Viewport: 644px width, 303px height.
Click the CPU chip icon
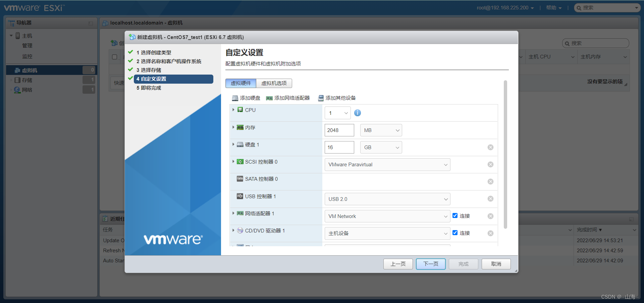click(240, 110)
